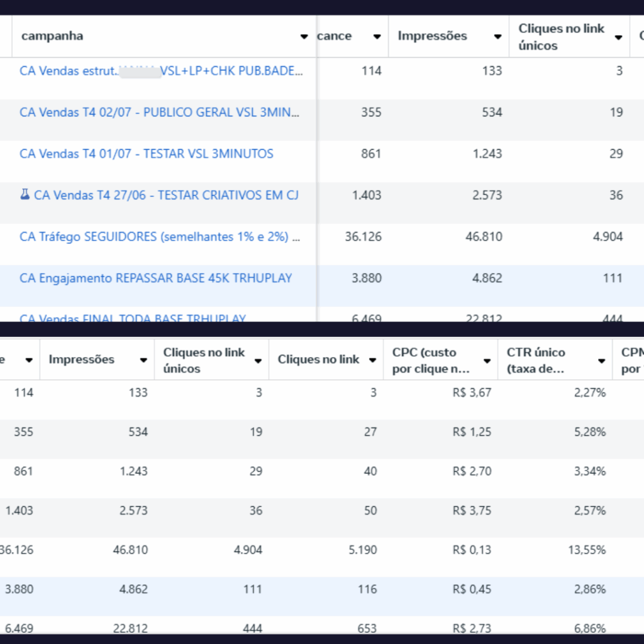Expand the Cliques no link column menu arrow
The image size is (644, 644).
pyautogui.click(x=372, y=361)
